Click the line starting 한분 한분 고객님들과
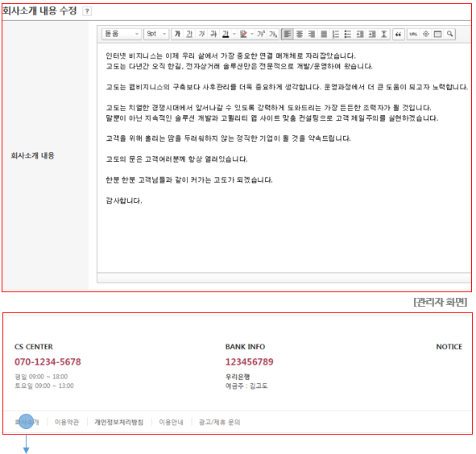This screenshot has width=476, height=454. 189,180
